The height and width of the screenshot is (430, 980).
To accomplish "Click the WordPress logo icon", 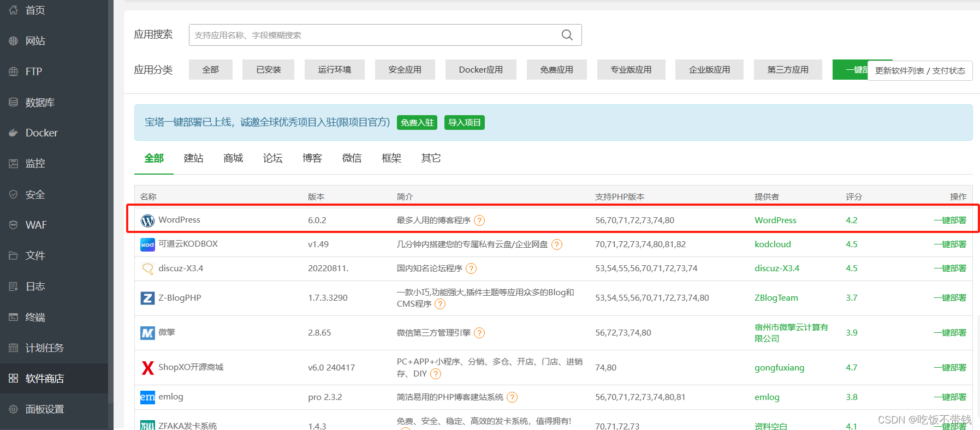I will coord(147,220).
